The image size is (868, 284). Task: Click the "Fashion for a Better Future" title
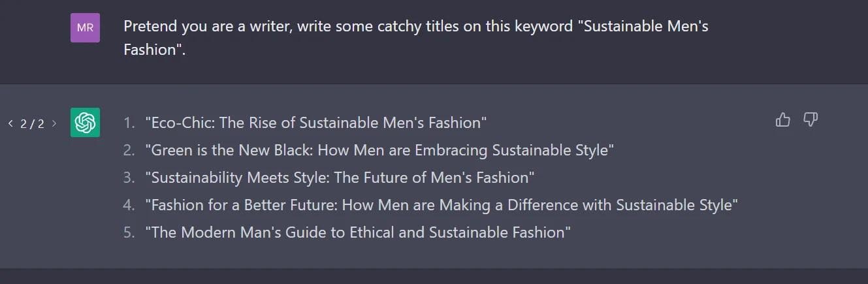pos(442,205)
